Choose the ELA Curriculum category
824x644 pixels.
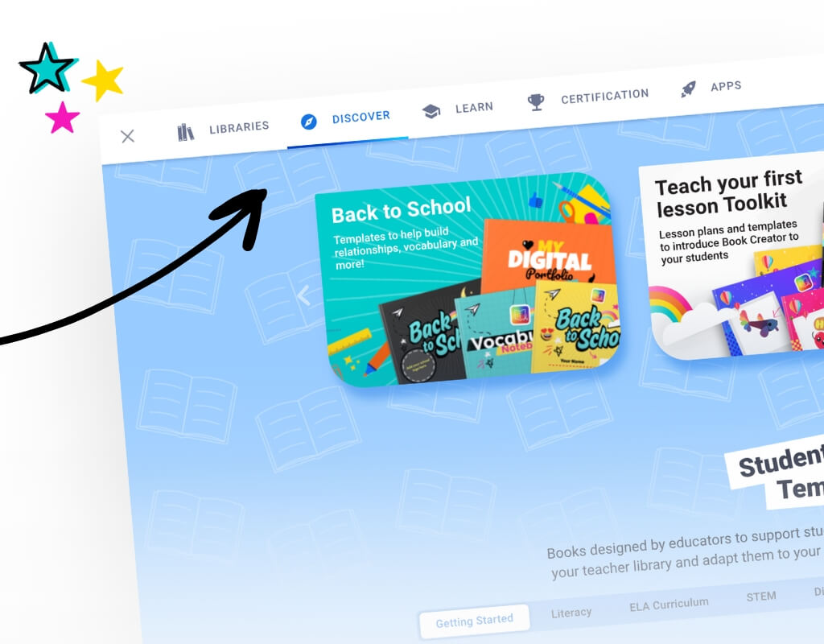pos(669,605)
